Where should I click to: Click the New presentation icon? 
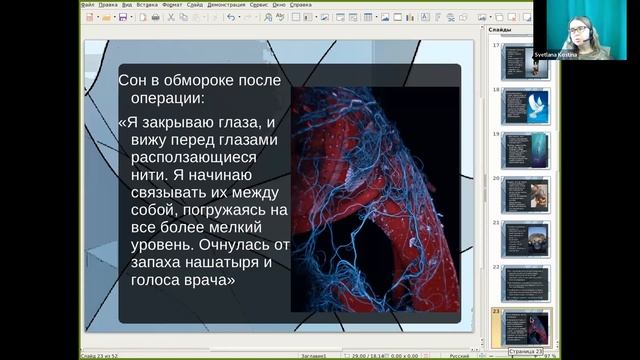(x=89, y=17)
